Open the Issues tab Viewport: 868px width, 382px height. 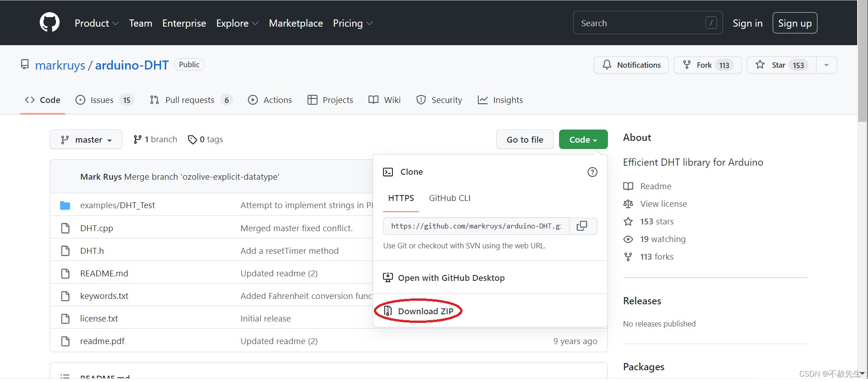pos(102,100)
